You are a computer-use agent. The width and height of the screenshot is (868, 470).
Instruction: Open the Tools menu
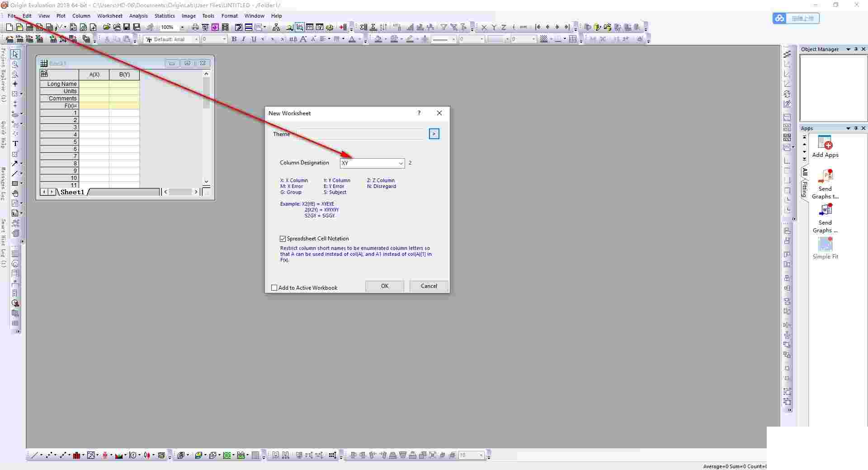208,16
